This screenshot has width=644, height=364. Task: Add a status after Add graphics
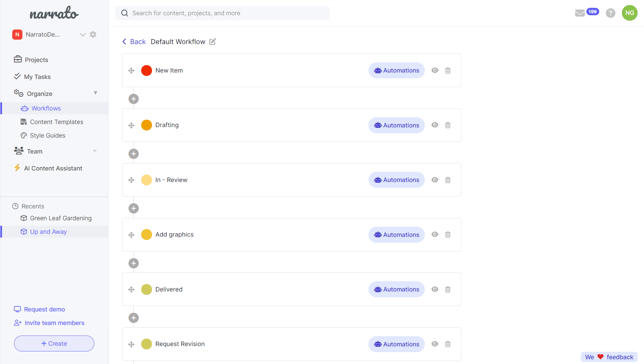pyautogui.click(x=134, y=263)
